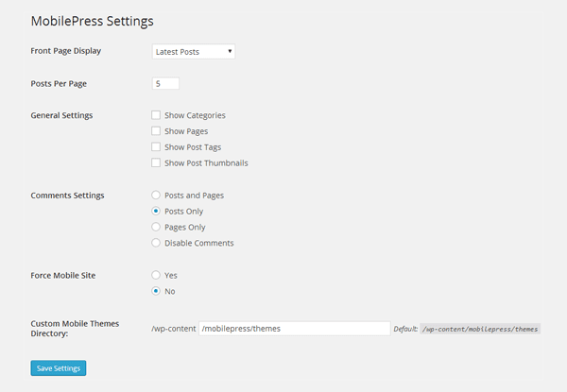This screenshot has height=392, width=567.
Task: Click the Comments Settings label
Action: point(68,196)
